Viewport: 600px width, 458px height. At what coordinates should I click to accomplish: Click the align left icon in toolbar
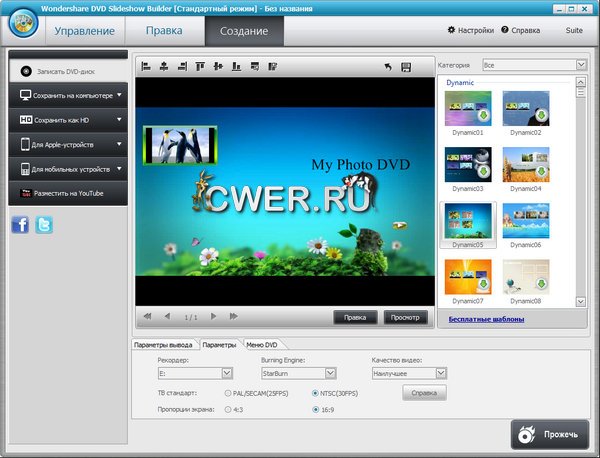[146, 67]
